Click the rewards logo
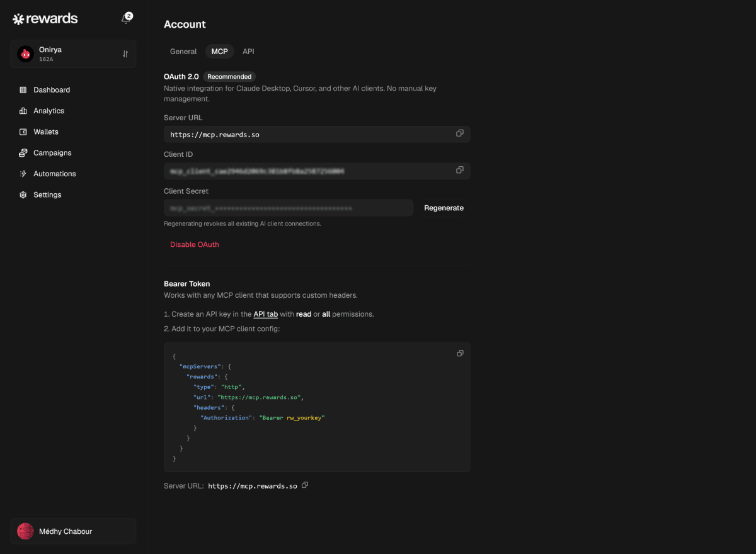756x554 pixels. point(45,19)
